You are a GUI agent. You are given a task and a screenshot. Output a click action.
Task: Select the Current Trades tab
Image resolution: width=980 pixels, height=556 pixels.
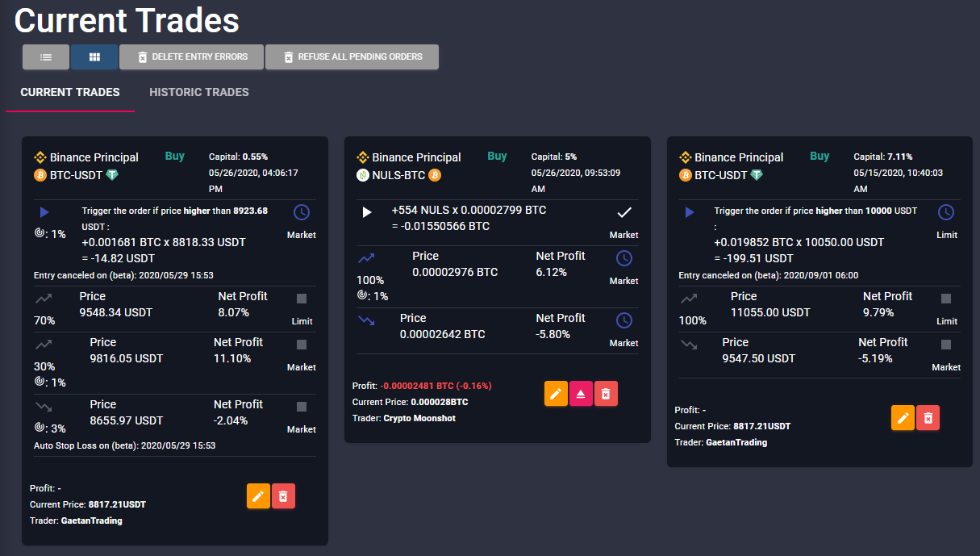coord(70,92)
